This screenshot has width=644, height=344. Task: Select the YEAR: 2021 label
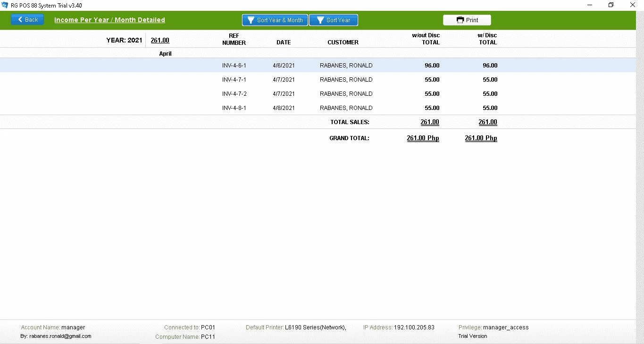point(125,41)
